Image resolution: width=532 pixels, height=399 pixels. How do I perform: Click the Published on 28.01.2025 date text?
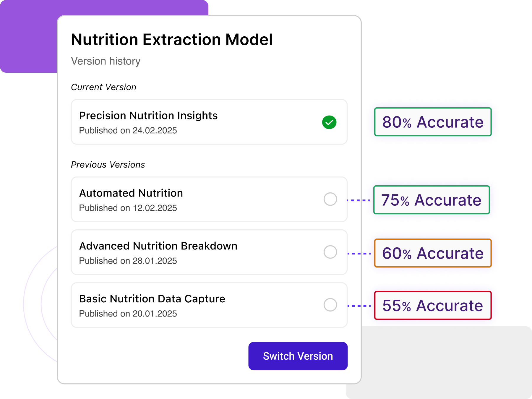pos(128,261)
